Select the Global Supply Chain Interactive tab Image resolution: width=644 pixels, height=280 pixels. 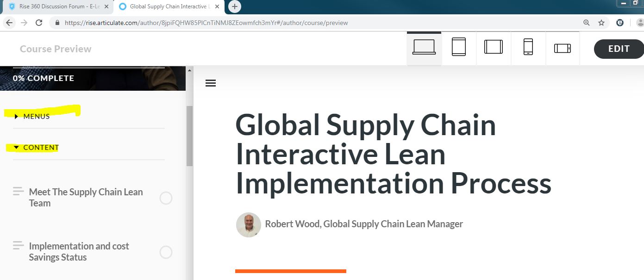169,7
